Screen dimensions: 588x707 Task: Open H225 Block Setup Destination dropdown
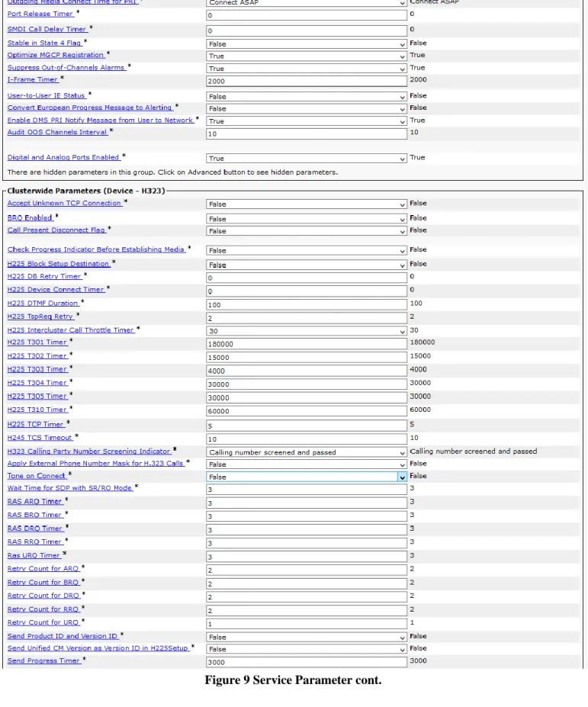[307, 265]
